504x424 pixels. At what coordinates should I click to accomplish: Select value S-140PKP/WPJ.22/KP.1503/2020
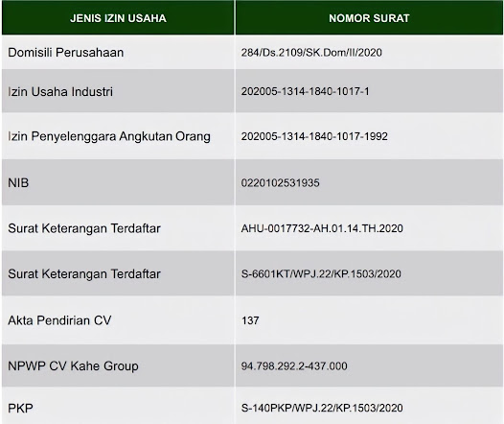click(322, 408)
